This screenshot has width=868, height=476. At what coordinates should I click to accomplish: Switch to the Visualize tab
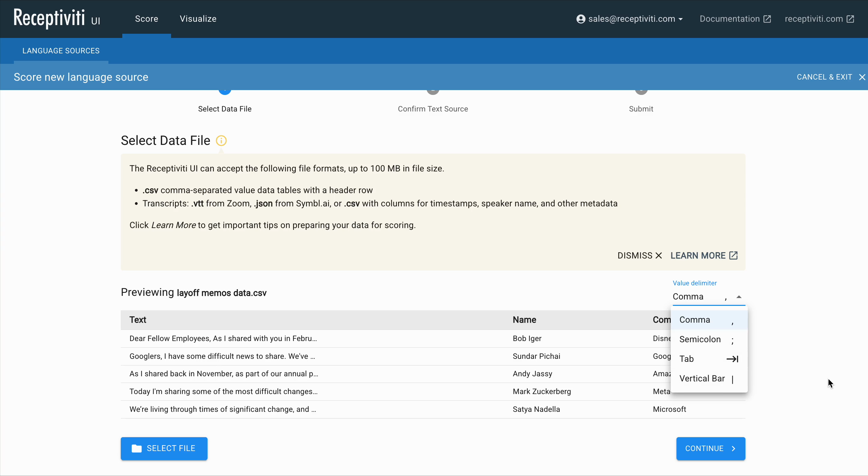tap(198, 19)
